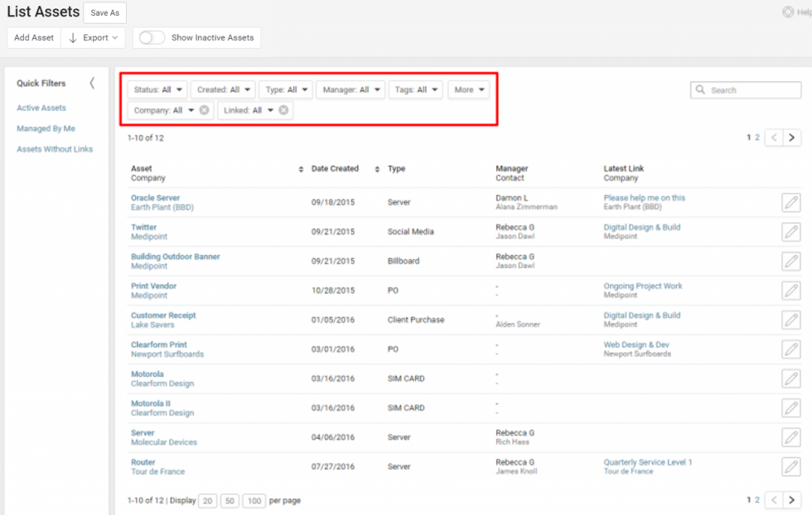Choose the Assets Without Links filter

(x=55, y=149)
